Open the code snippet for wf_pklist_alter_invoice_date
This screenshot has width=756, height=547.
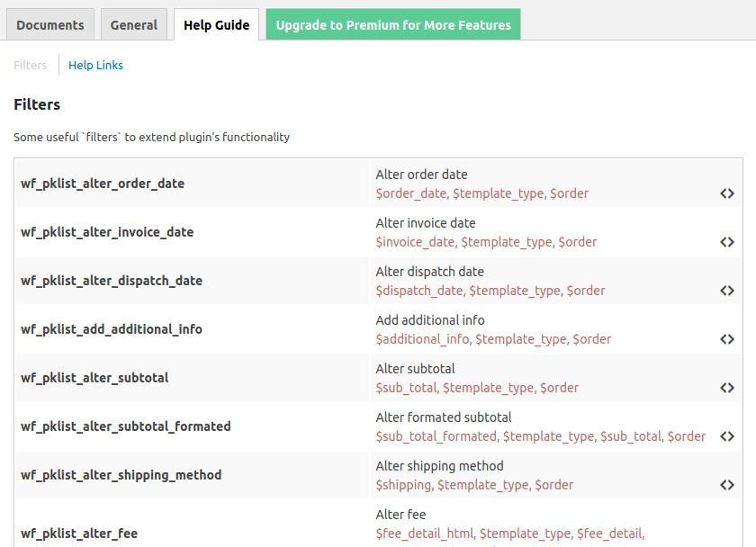(728, 242)
